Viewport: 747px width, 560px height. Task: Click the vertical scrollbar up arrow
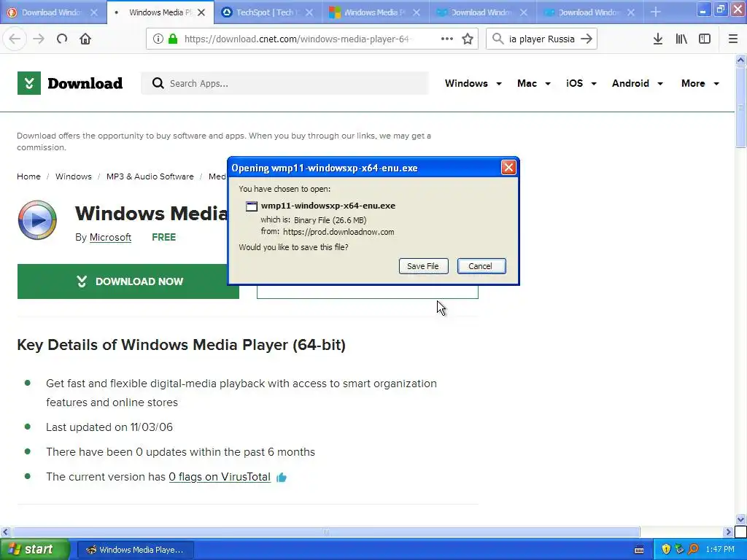(740, 60)
